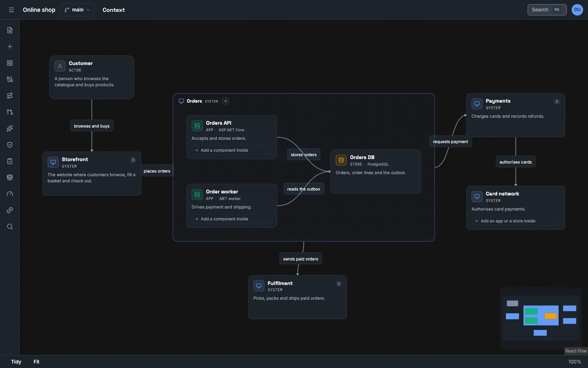This screenshot has width=588, height=368.
Task: Click the plus button beside Orders system title
Action: point(225,101)
